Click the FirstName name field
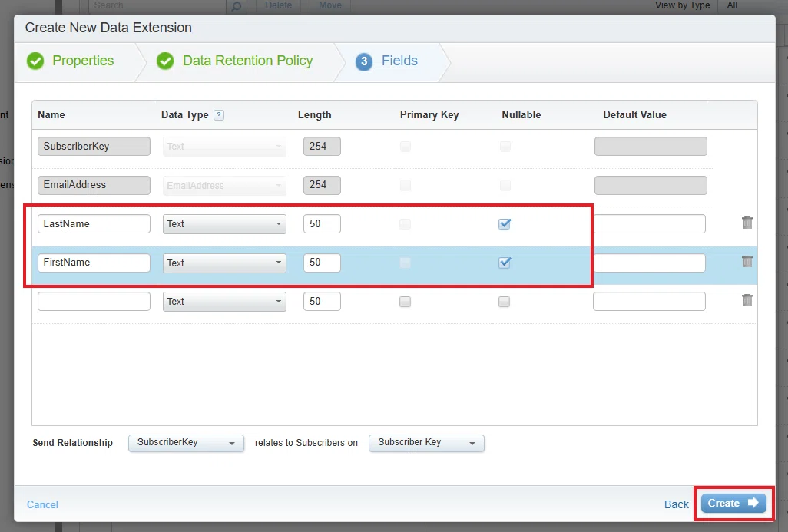The image size is (788, 532). (x=94, y=263)
